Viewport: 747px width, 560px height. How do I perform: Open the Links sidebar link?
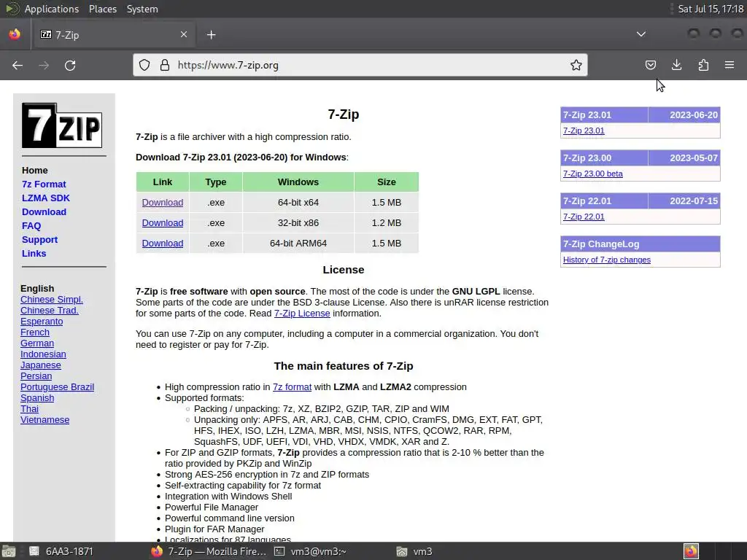(x=34, y=253)
